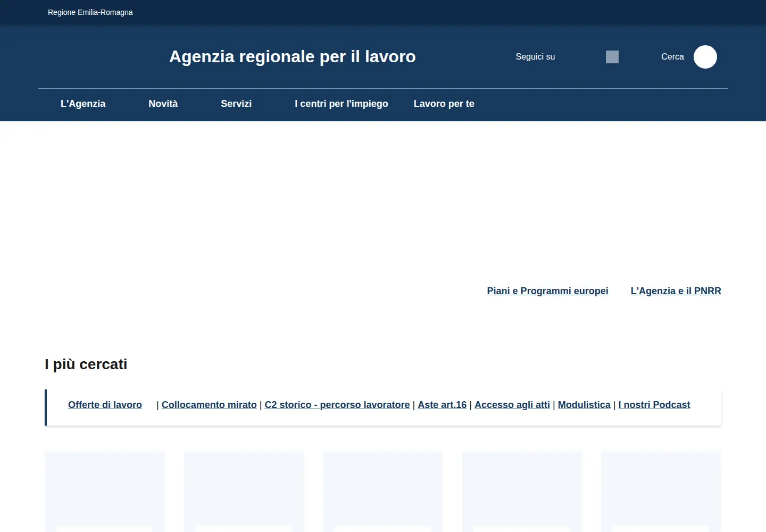Visit the Collocamento mirato link
This screenshot has height=532, width=766.
(209, 405)
